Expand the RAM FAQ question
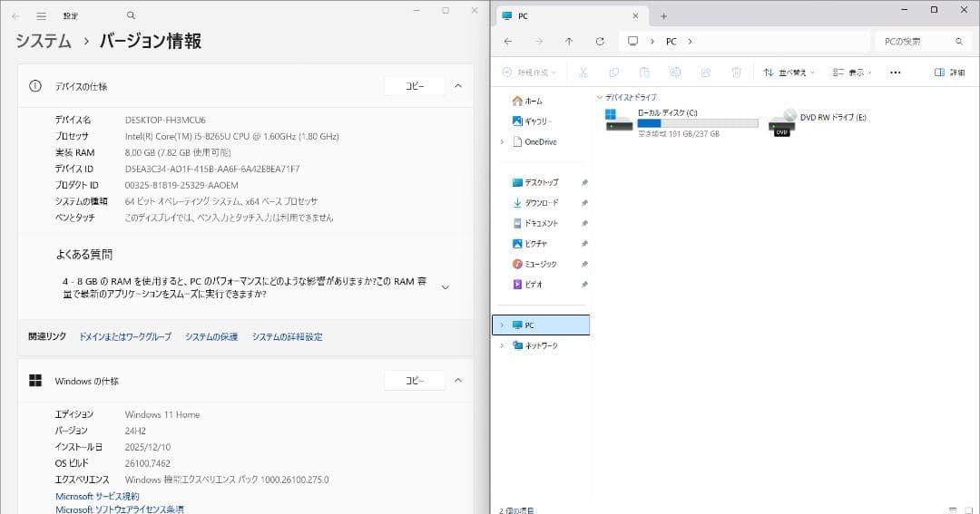Viewport: 980px width, 514px height. 445,287
